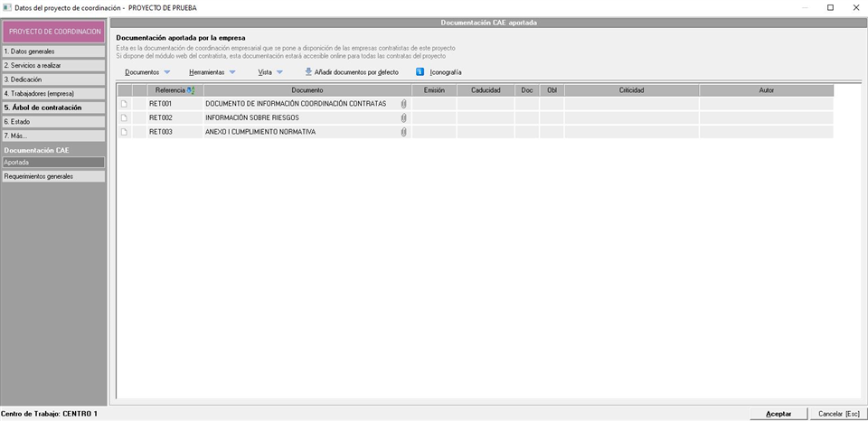
Task: Go to 1. Datos generales
Action: click(x=53, y=51)
